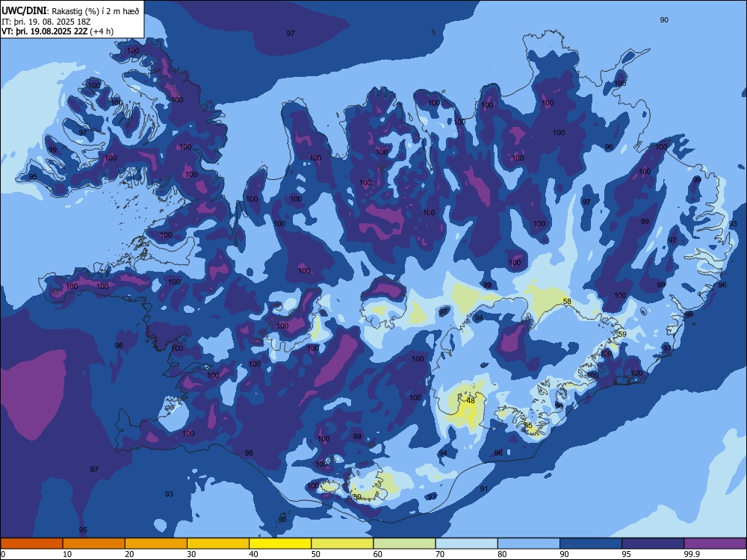Choose the pale blue 70–80 legend swatch
The image size is (747, 560).
pyautogui.click(x=466, y=544)
